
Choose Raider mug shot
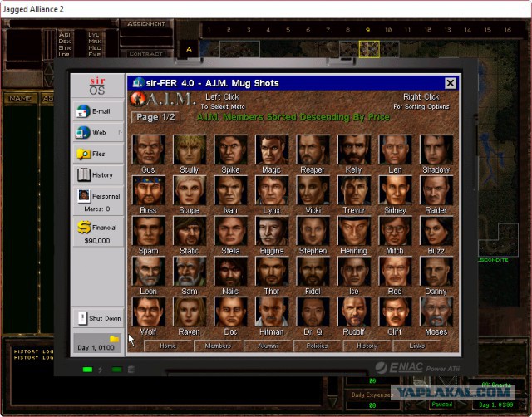(436, 190)
